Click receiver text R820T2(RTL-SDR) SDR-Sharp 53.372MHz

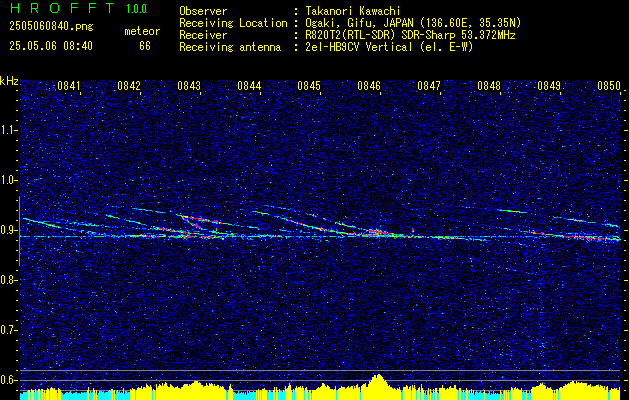408,35
